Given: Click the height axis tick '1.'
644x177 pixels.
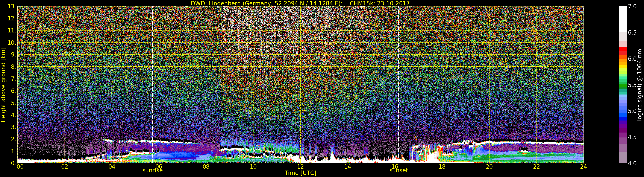Looking at the screenshot, I should point(13,151).
